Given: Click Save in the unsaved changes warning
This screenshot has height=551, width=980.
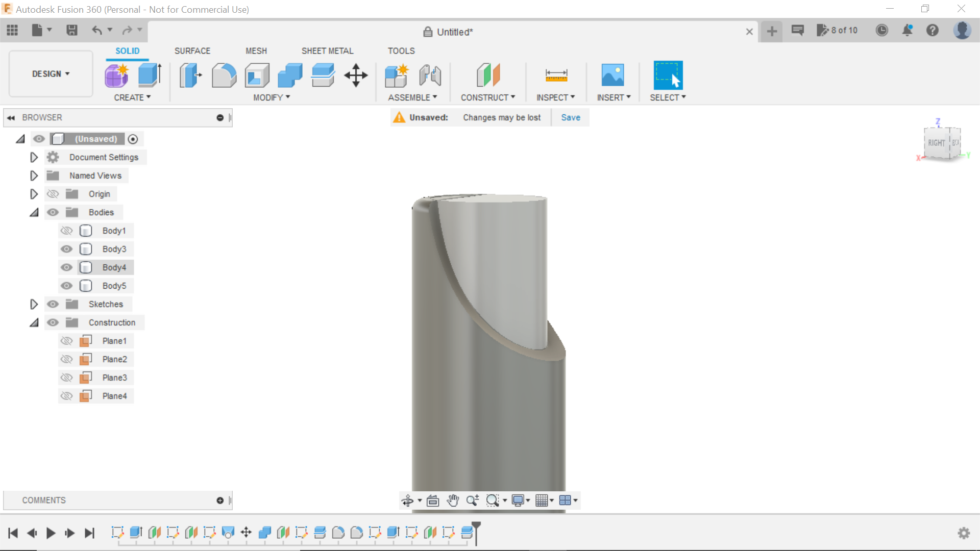Looking at the screenshot, I should [x=570, y=117].
